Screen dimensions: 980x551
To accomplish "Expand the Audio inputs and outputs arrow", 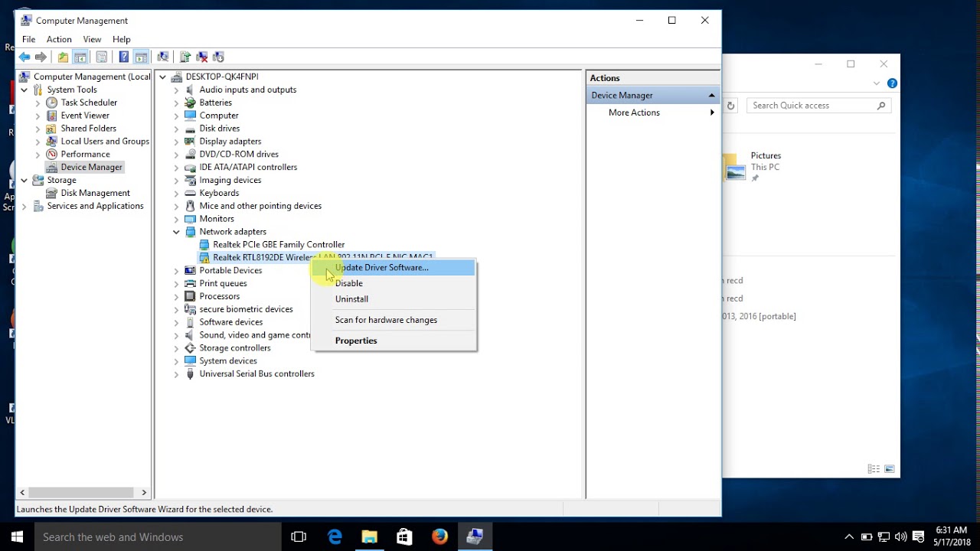I will tap(176, 90).
